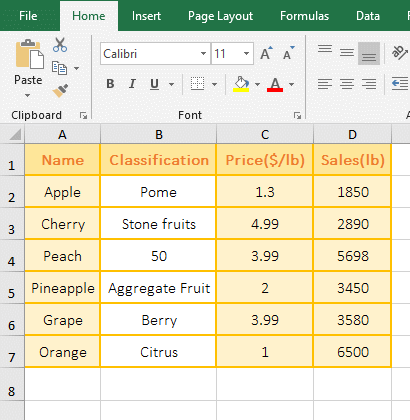Click the Price($/lb) header cell

pyautogui.click(x=265, y=160)
